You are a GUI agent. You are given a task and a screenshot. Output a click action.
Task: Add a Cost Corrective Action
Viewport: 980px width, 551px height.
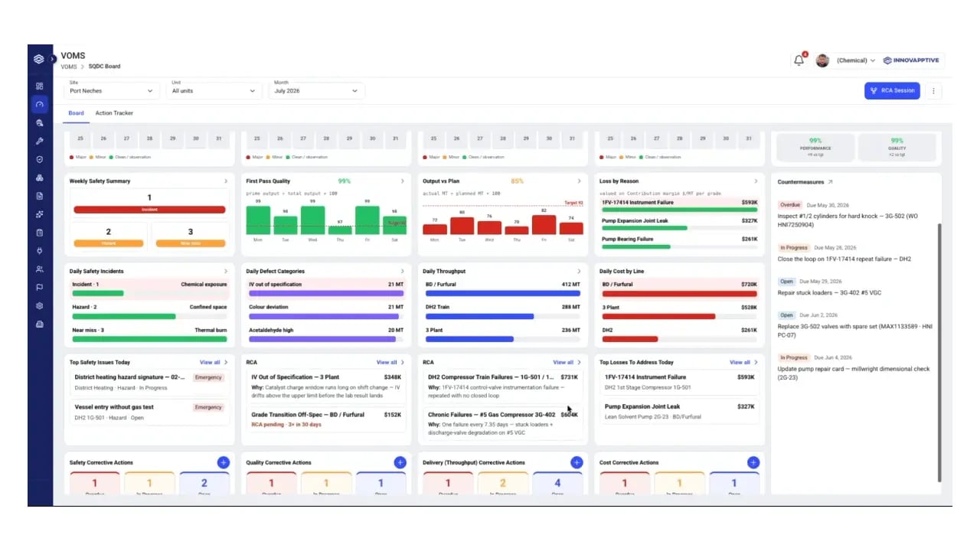[x=753, y=462]
